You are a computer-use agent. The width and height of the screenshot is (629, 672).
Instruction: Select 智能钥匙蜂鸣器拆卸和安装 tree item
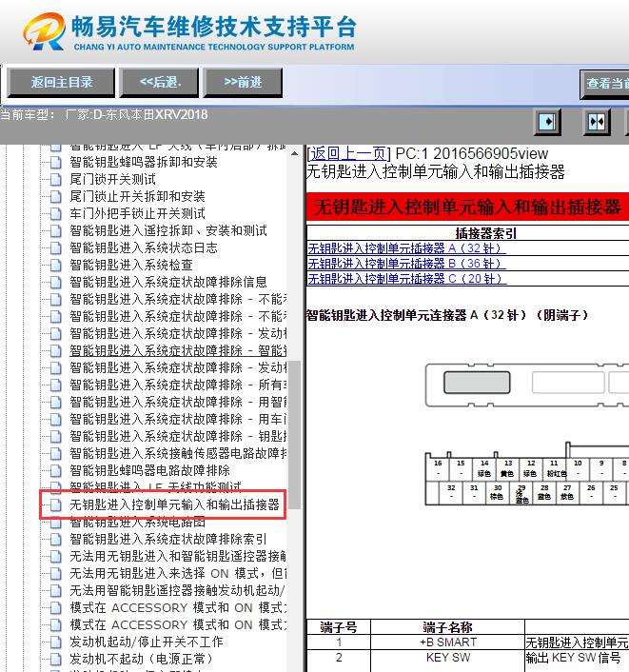click(143, 162)
